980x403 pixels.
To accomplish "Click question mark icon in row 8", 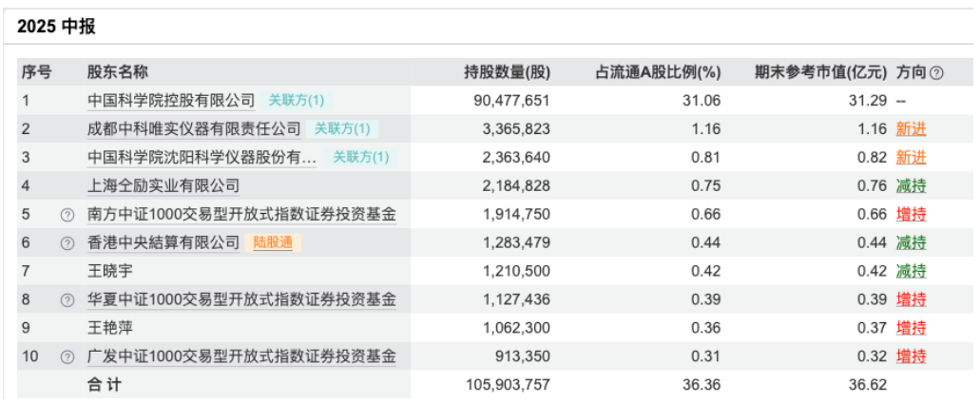I will (x=67, y=300).
